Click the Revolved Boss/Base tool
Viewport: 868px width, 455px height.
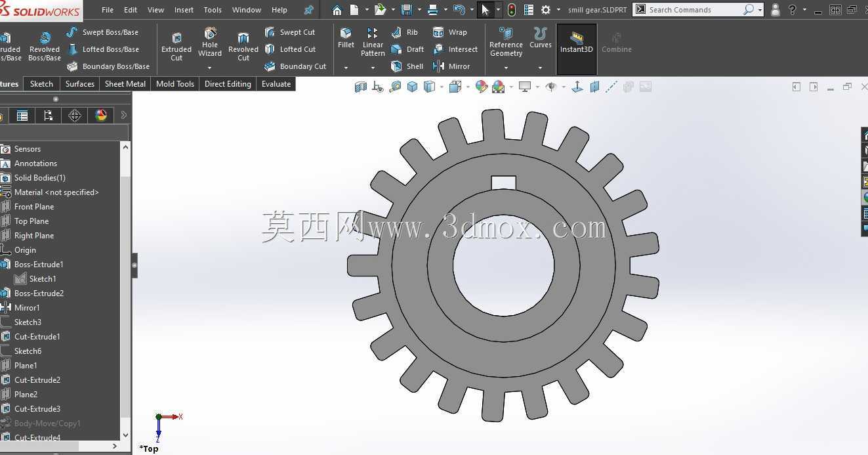point(45,45)
